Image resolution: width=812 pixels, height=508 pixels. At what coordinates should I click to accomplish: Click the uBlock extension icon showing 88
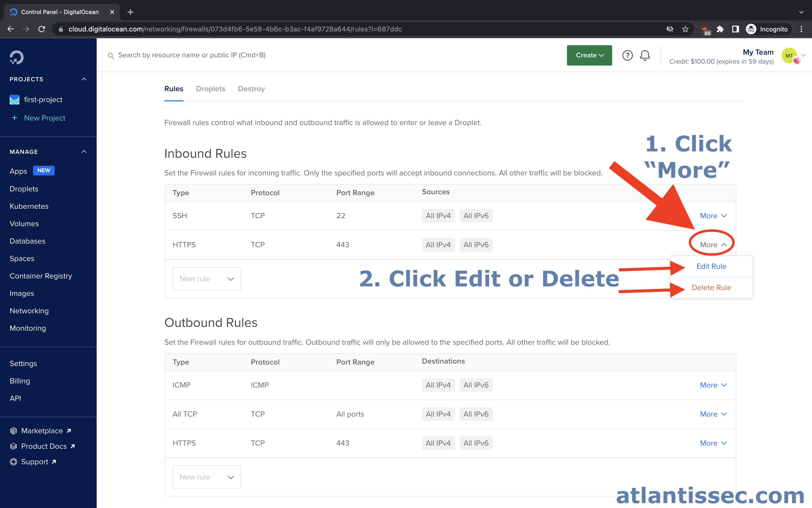705,30
